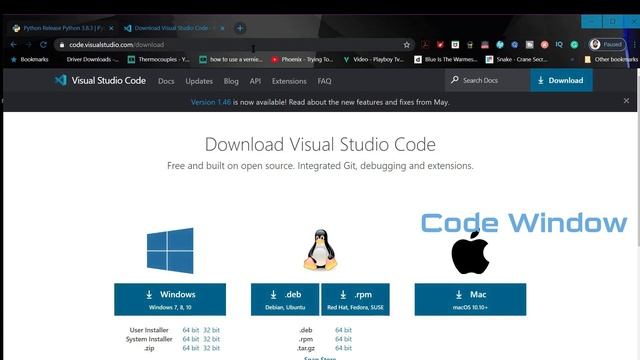Screen dimensions: 640x360
Task: Click the red checkmark extension icon
Action: point(440,44)
